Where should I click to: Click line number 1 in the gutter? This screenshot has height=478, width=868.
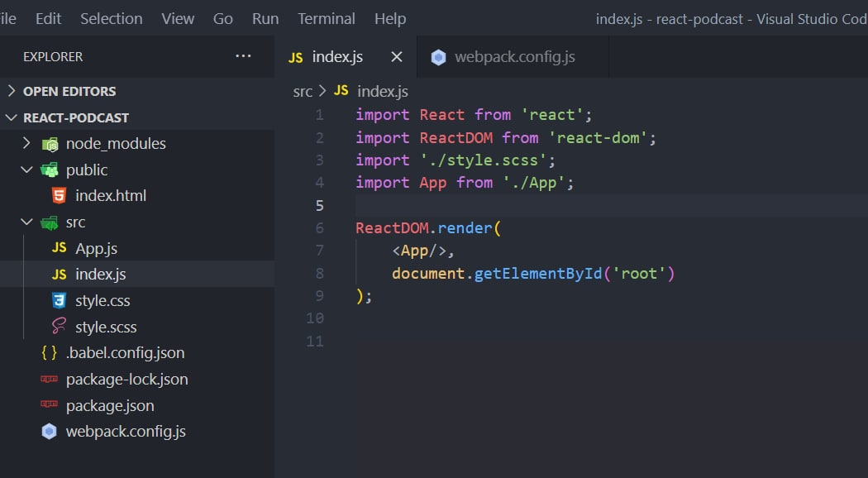click(319, 115)
